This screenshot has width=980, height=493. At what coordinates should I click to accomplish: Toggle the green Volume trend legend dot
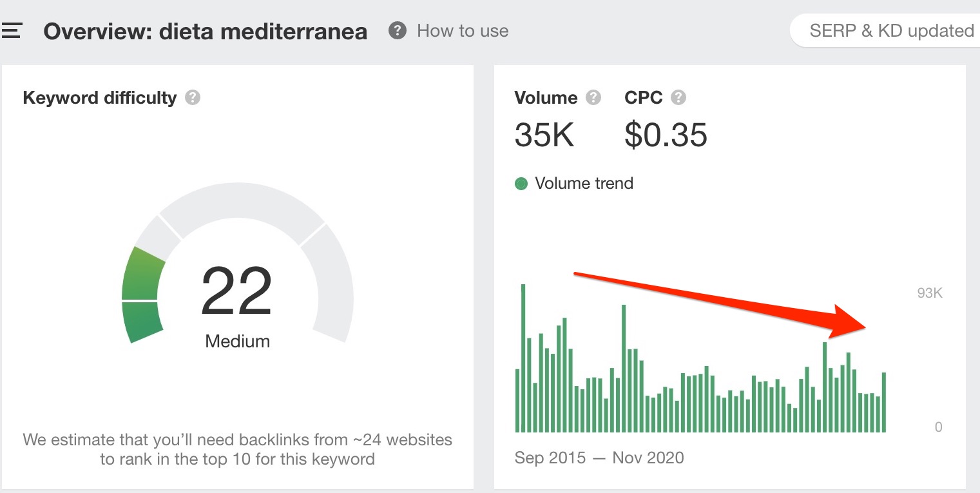[521, 184]
